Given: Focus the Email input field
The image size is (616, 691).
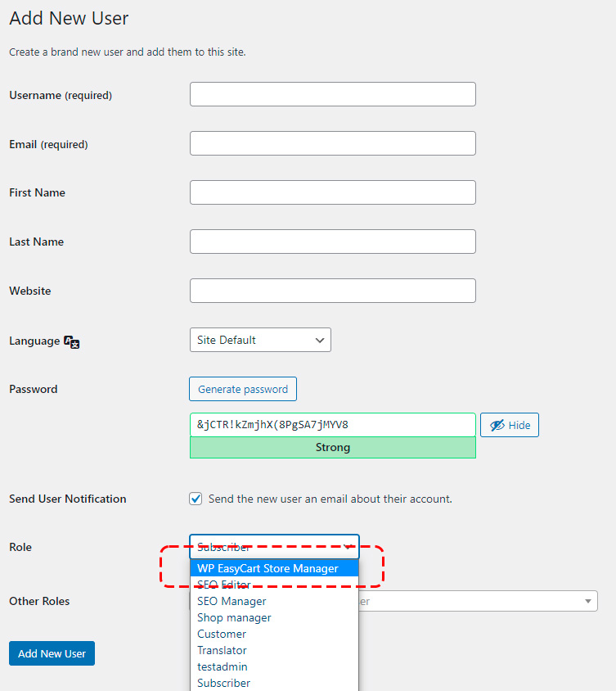Looking at the screenshot, I should tap(332, 143).
